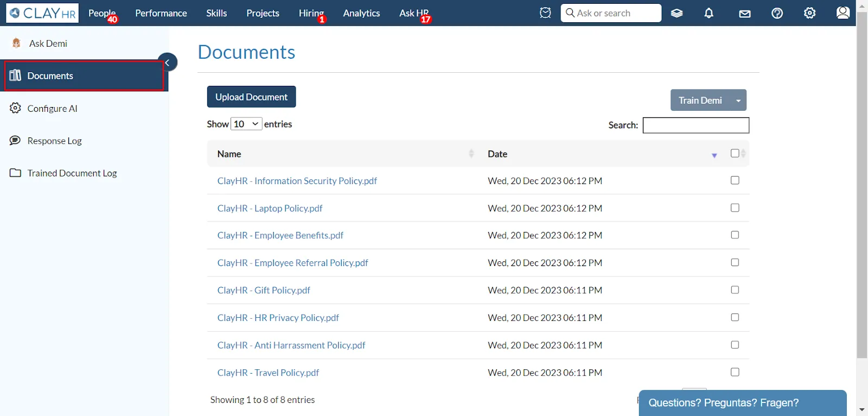Viewport: 868px width, 416px height.
Task: Open the help question mark icon
Action: [x=777, y=13]
